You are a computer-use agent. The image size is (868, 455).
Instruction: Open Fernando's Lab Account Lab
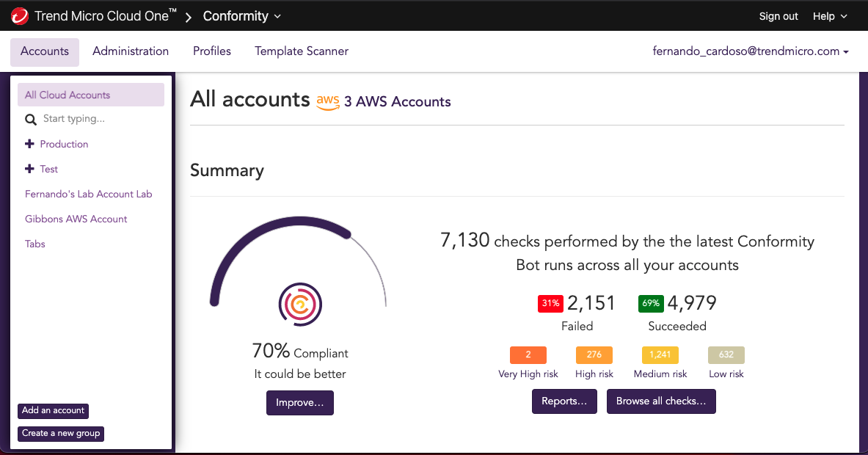pos(89,194)
